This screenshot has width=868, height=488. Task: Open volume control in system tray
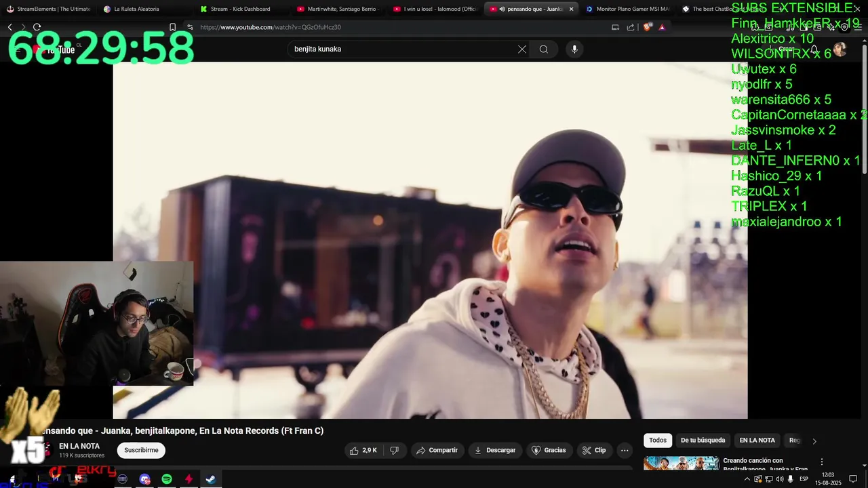tap(779, 479)
